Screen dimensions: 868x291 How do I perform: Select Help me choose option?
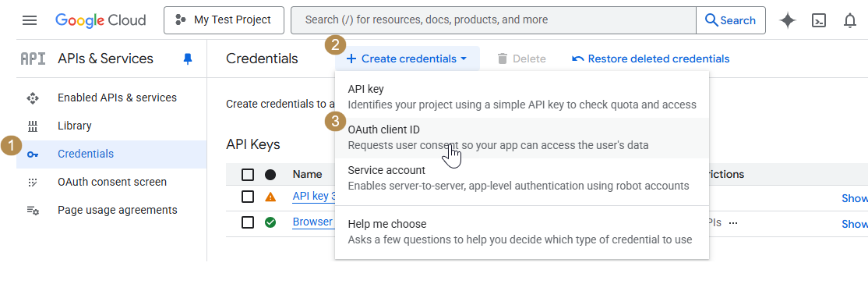click(x=521, y=232)
